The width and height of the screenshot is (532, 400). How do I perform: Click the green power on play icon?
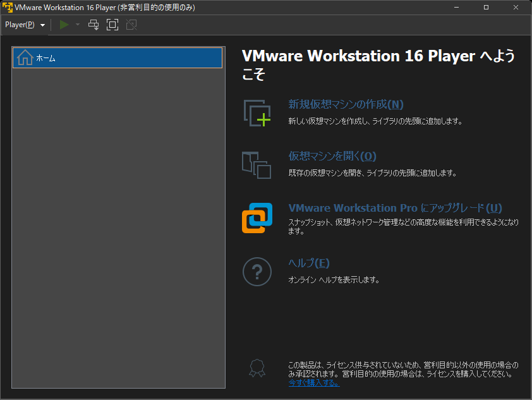[x=64, y=25]
